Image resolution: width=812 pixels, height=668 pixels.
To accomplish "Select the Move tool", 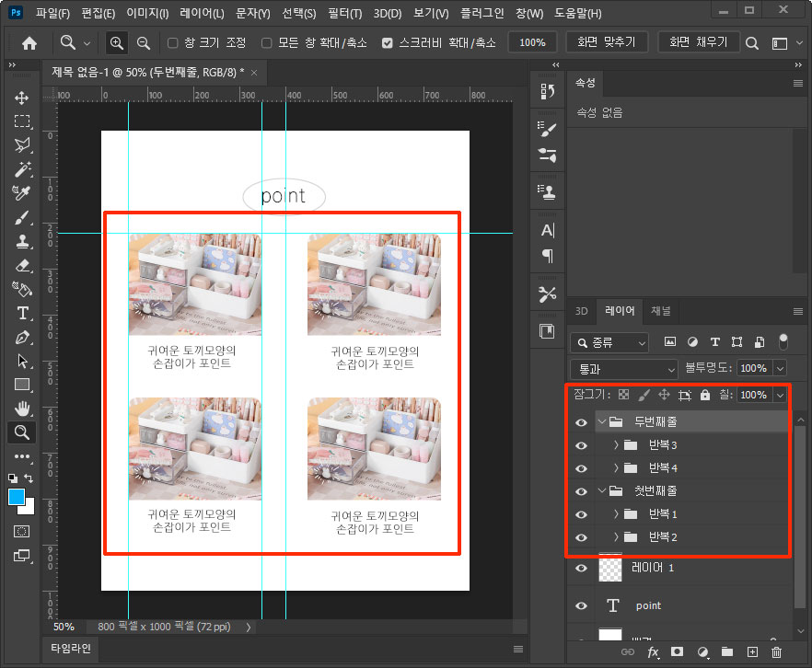I will click(x=22, y=98).
